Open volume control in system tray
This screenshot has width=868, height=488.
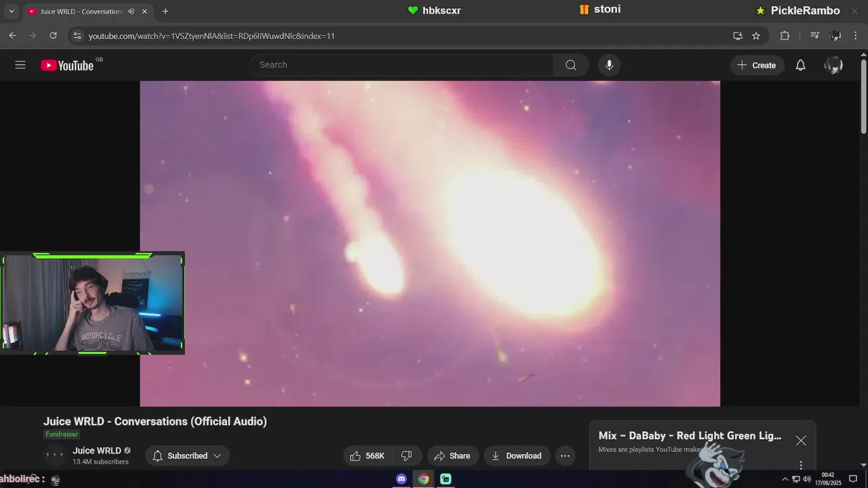(807, 479)
